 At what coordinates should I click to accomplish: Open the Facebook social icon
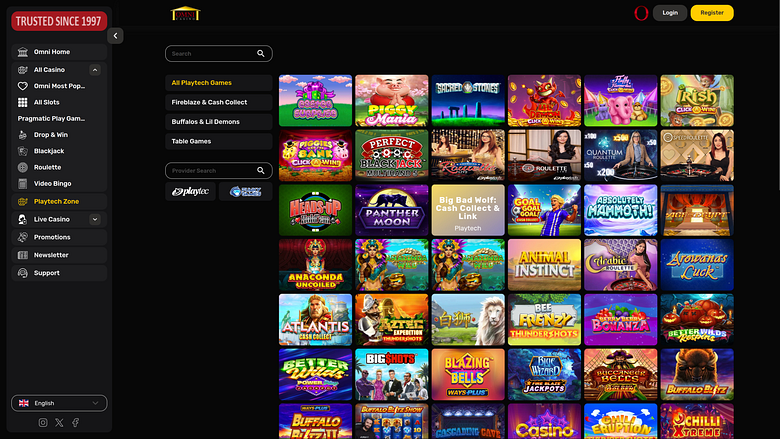[x=76, y=423]
